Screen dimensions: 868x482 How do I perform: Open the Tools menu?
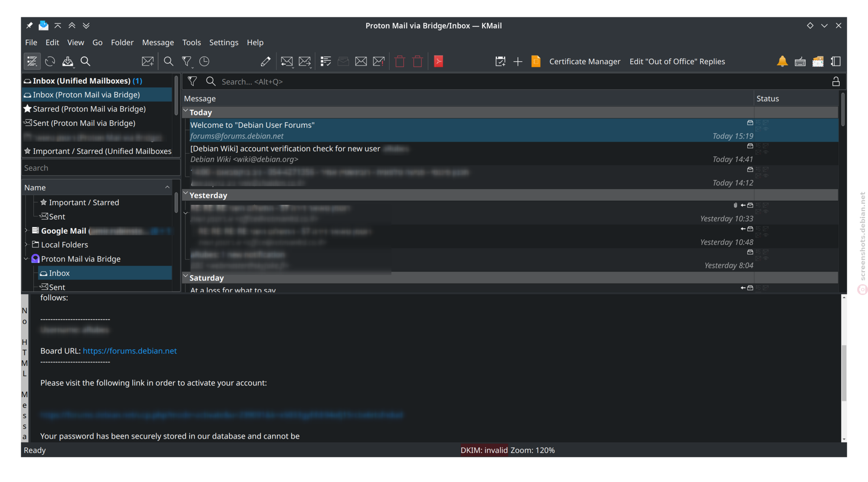[x=191, y=43]
